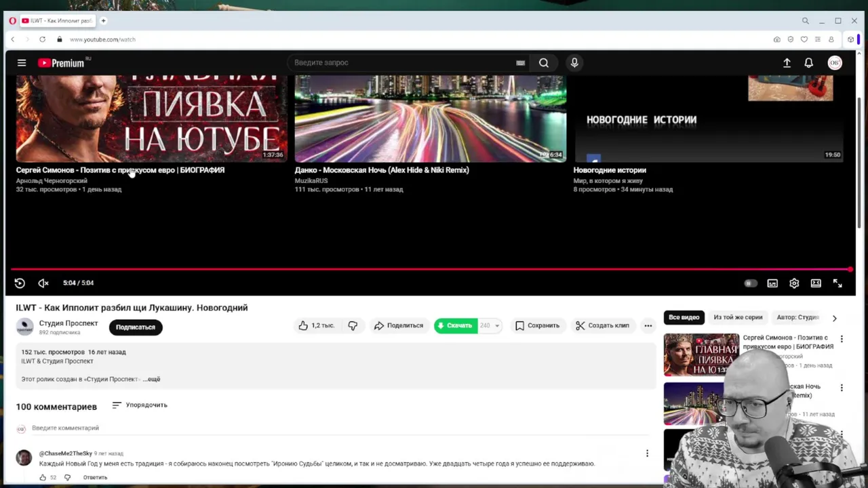Unmute the video via speaker icon
The image size is (868, 488).
tap(43, 283)
